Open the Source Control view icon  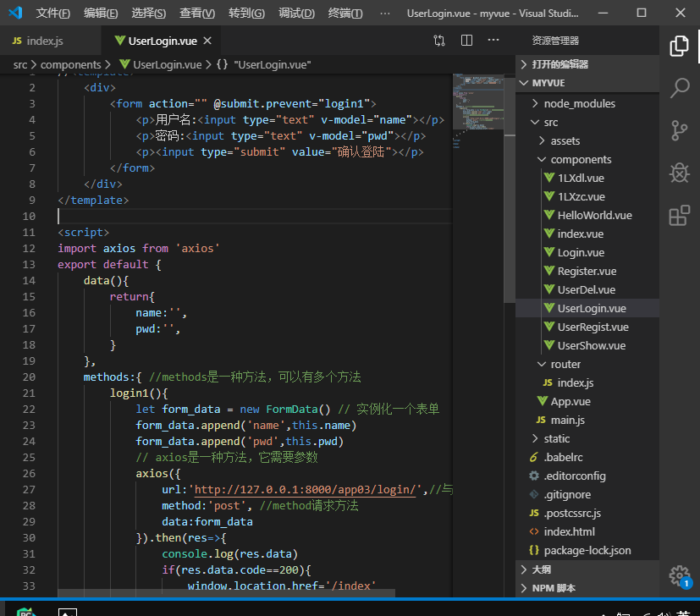click(679, 130)
